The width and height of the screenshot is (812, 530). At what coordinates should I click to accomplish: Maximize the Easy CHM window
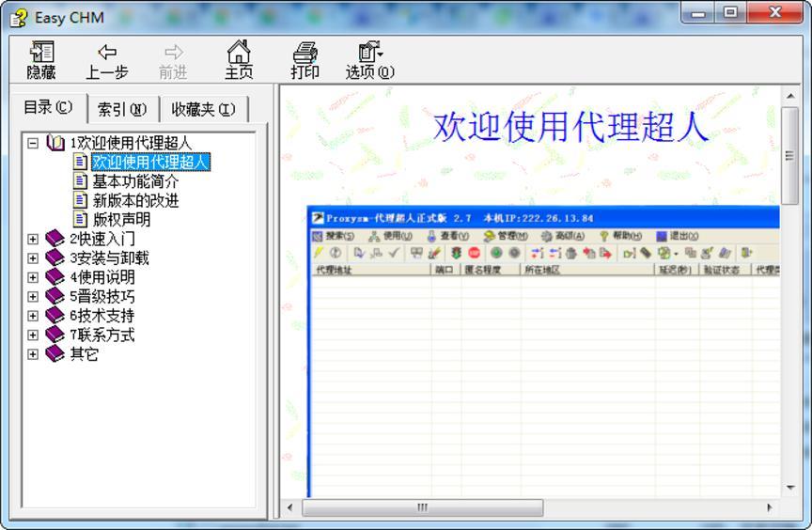[730, 12]
